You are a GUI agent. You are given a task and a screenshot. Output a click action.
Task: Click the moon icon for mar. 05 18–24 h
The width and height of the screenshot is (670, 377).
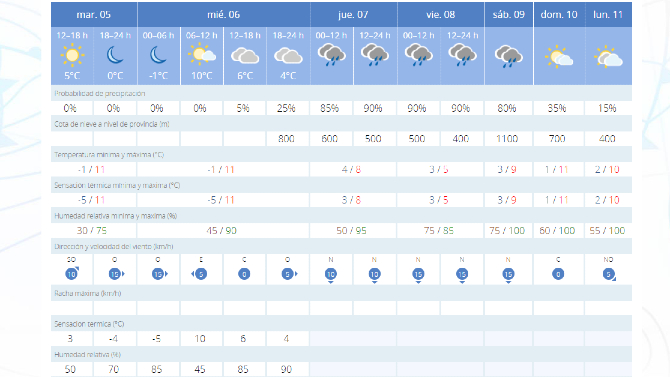[x=115, y=55]
